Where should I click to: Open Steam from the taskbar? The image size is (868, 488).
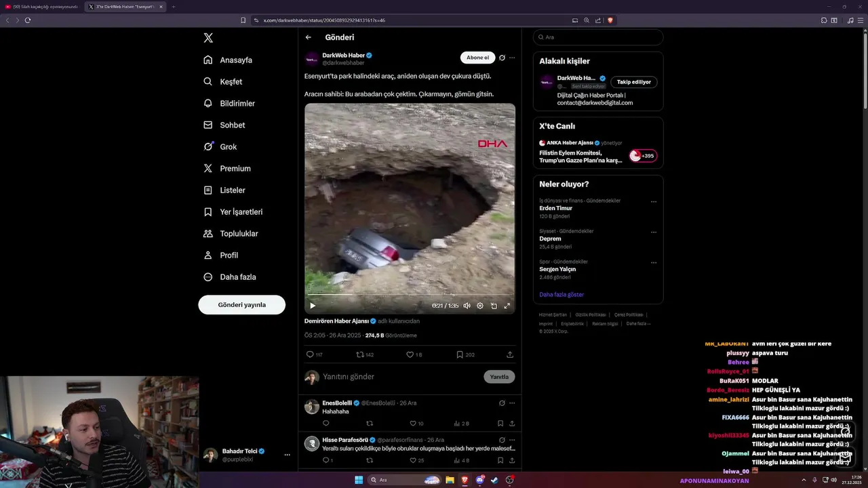coord(494,480)
